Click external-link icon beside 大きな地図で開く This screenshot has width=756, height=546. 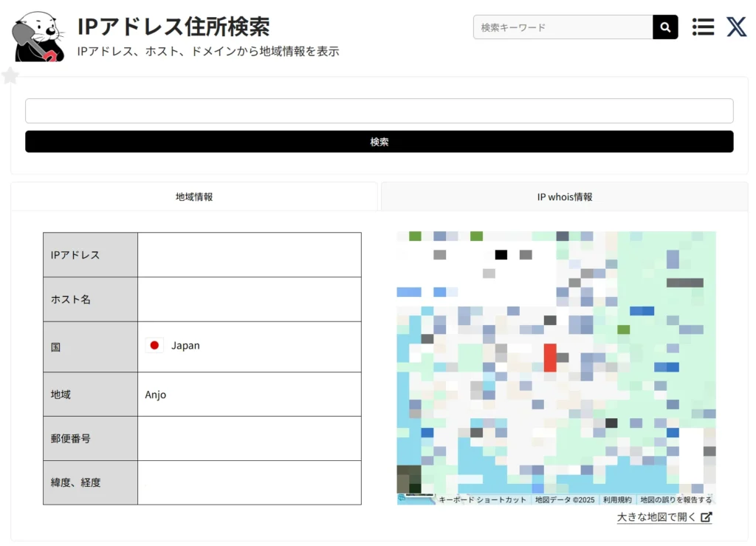707,517
